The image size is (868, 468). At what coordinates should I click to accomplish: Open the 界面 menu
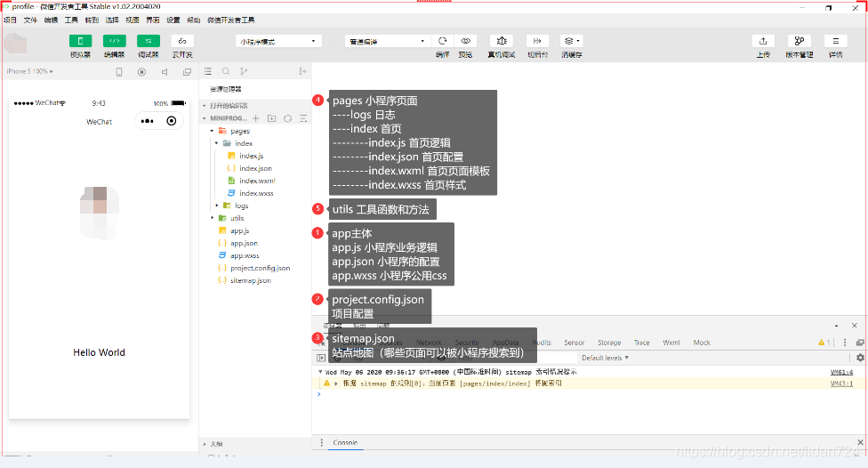153,20
